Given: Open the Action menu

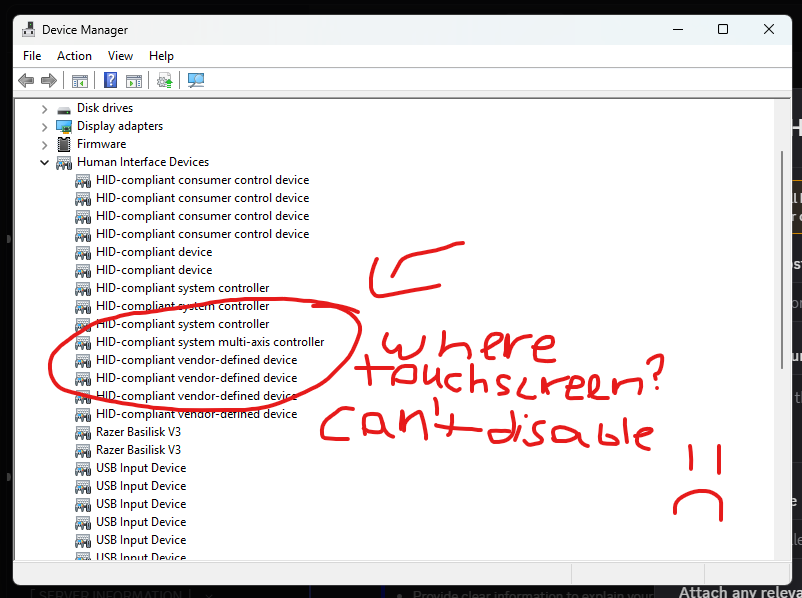Looking at the screenshot, I should pyautogui.click(x=74, y=55).
